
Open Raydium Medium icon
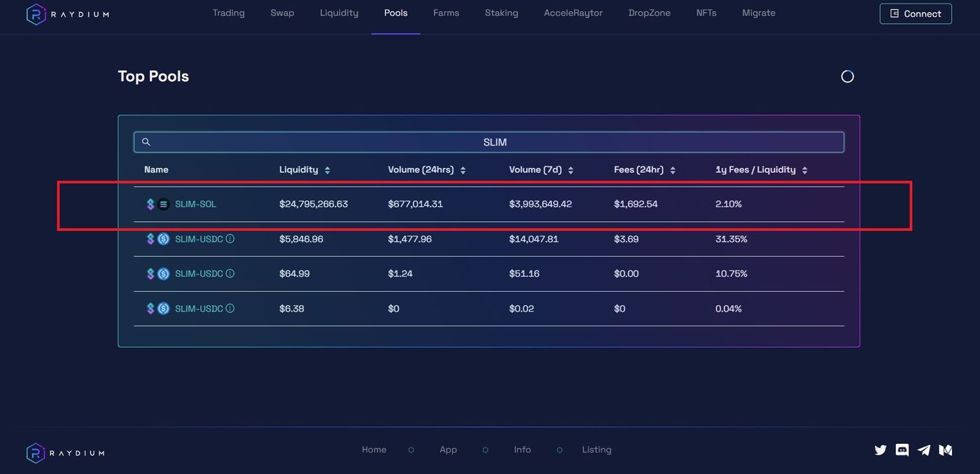tap(946, 450)
